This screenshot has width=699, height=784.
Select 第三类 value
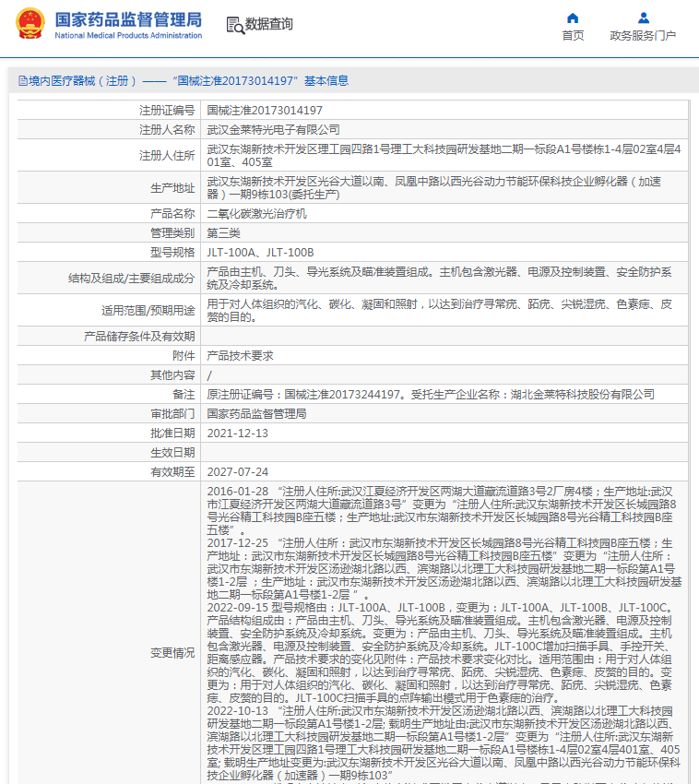coord(223,233)
